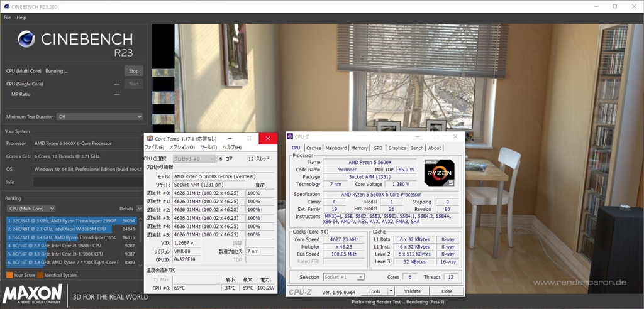Click the orange Your Score legend swatch
Viewport: 644px width, 309px height.
(x=9, y=275)
